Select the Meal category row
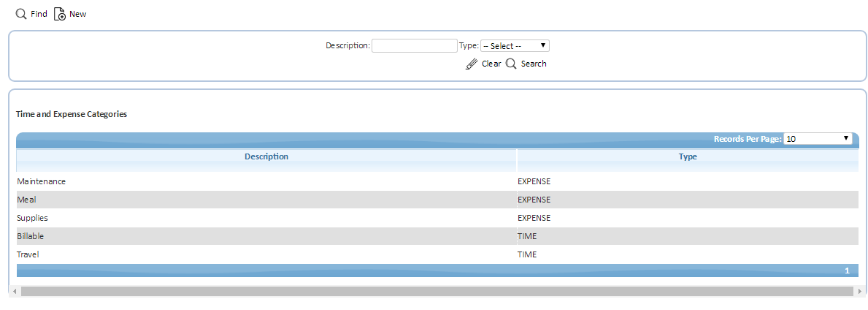 click(437, 200)
